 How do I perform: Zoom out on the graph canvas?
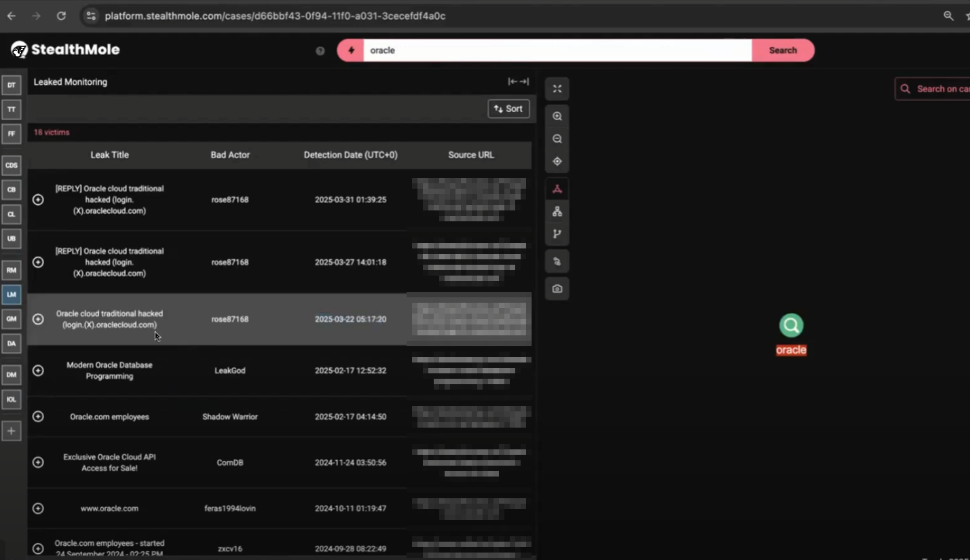pos(557,139)
